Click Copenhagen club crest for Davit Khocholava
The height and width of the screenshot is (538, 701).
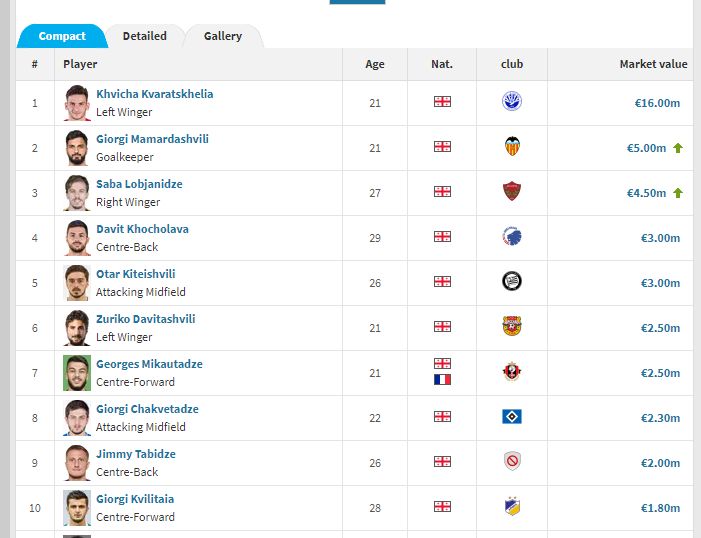(512, 237)
